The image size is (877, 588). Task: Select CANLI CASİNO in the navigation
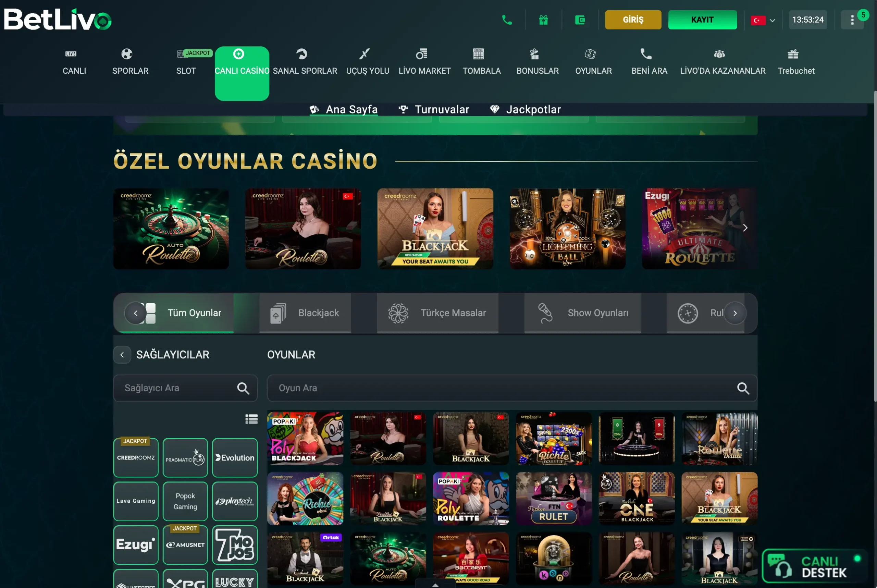pyautogui.click(x=242, y=73)
